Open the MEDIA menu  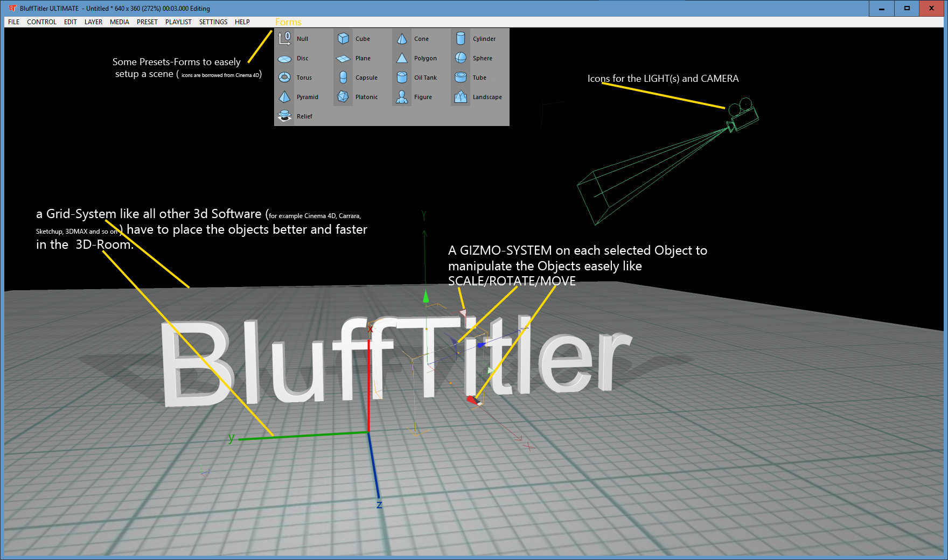tap(120, 22)
